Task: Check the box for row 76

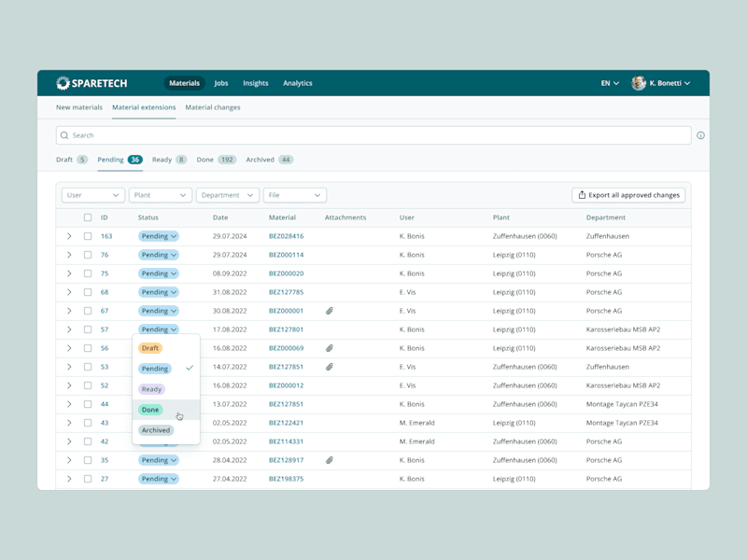Action: click(x=88, y=255)
